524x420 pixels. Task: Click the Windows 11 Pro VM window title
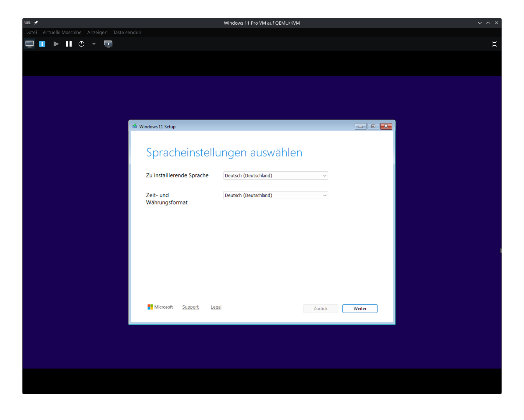262,23
